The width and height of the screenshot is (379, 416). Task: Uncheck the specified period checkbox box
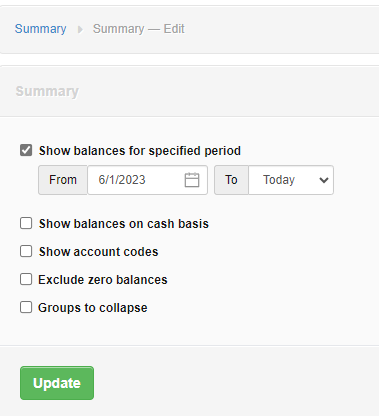click(x=26, y=150)
